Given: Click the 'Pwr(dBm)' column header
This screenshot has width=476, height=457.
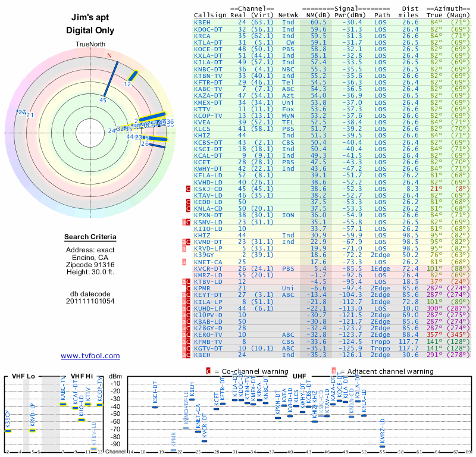Looking at the screenshot, I should (x=350, y=15).
